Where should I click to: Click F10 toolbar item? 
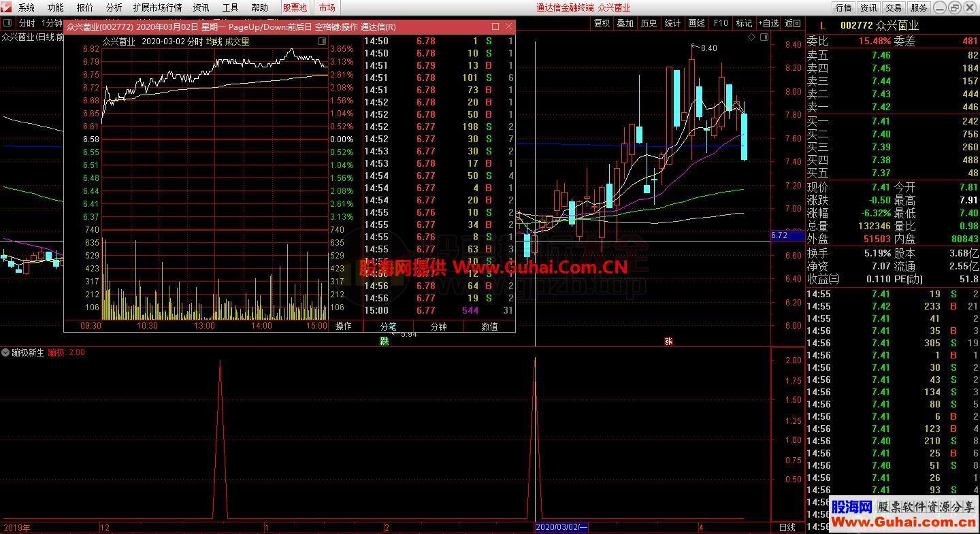tap(720, 23)
